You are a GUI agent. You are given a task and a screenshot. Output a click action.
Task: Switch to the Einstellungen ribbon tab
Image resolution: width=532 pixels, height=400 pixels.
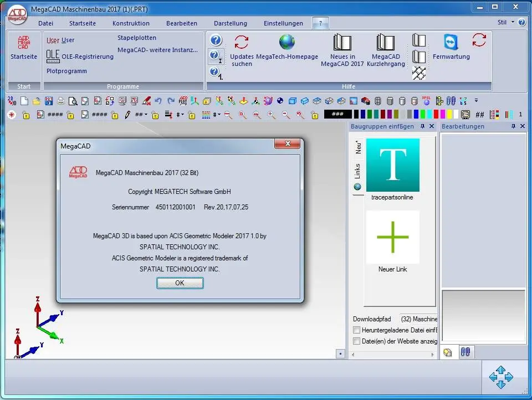pos(283,23)
